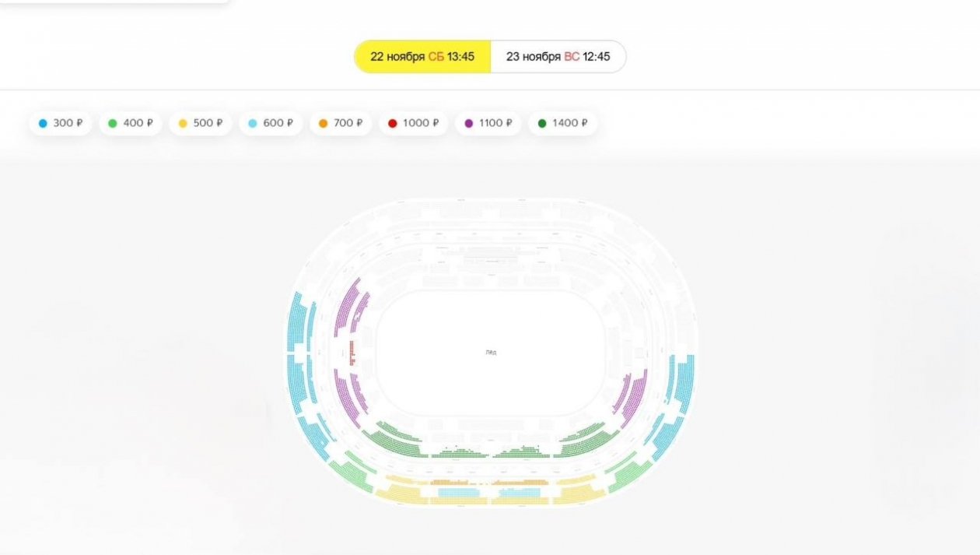
Task: Filter seats by the 300 ₽ price
Action: 61,123
